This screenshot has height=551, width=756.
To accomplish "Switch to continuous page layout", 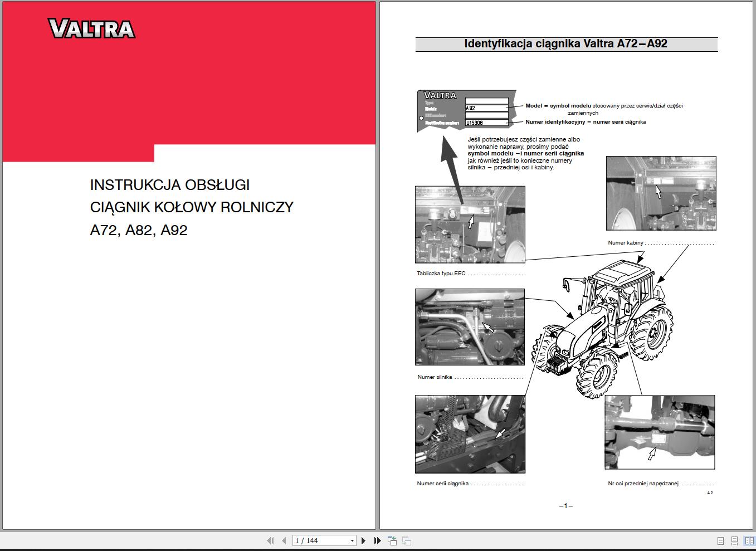I will click(735, 540).
